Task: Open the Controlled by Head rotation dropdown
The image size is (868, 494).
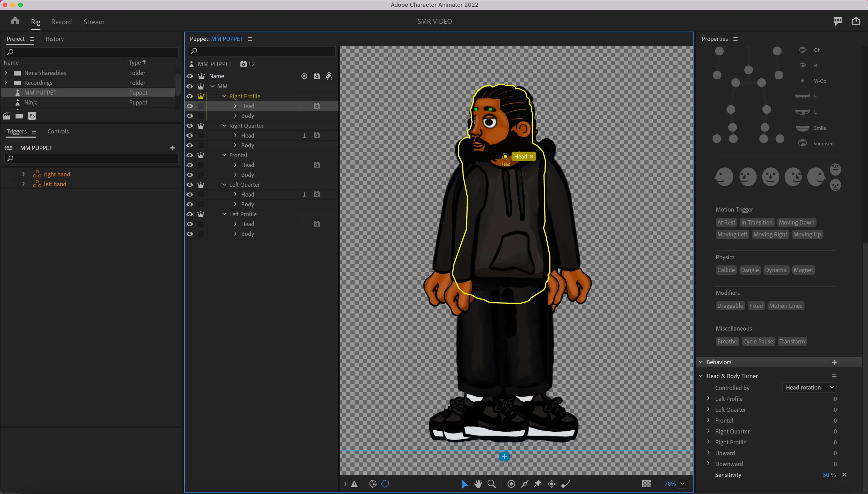Action: [809, 387]
